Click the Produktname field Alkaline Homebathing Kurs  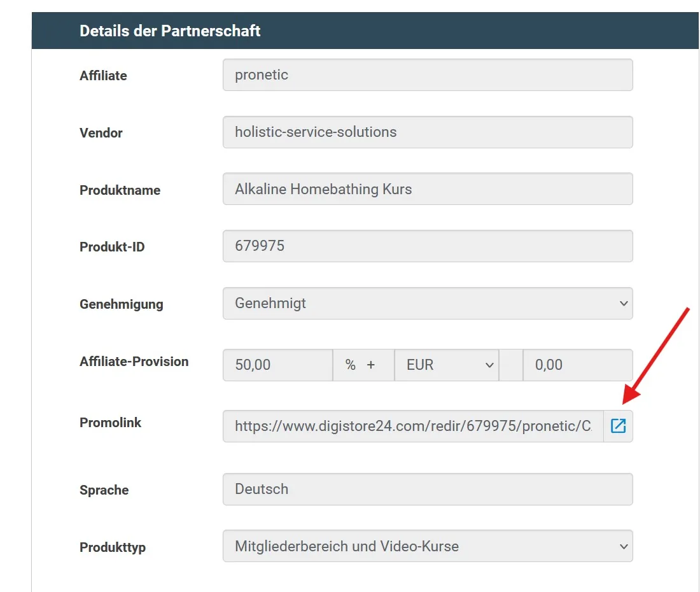(x=428, y=189)
